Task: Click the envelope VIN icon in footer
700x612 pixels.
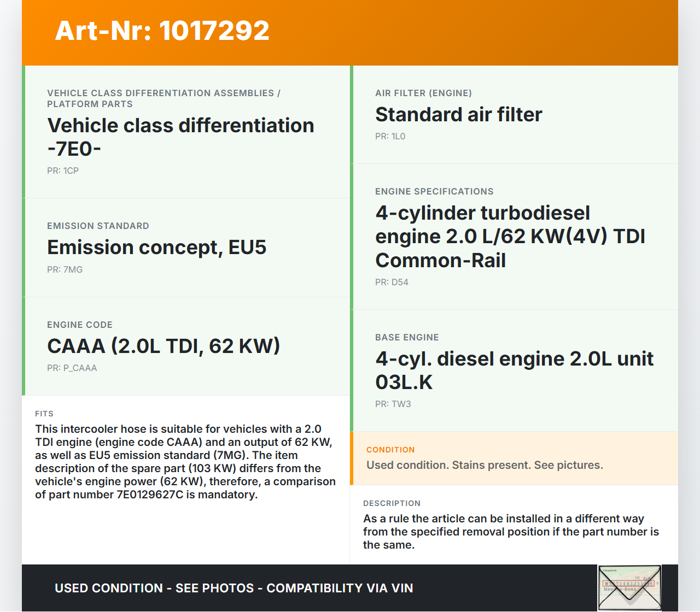Action: coord(629,587)
